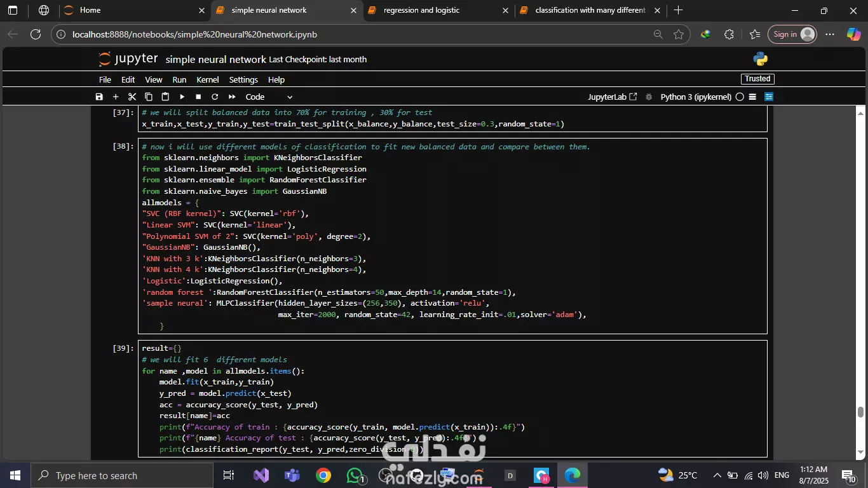Switch to the Home browser tab
The width and height of the screenshot is (868, 488).
coord(134,10)
